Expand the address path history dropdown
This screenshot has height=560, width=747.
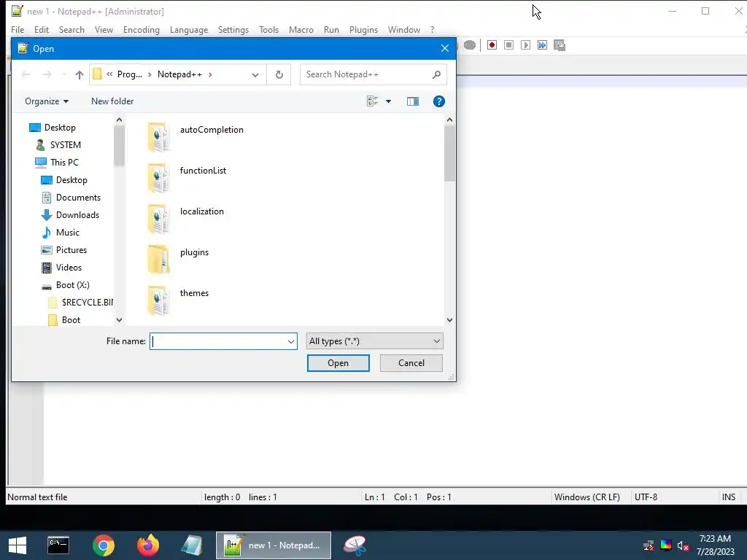point(255,75)
